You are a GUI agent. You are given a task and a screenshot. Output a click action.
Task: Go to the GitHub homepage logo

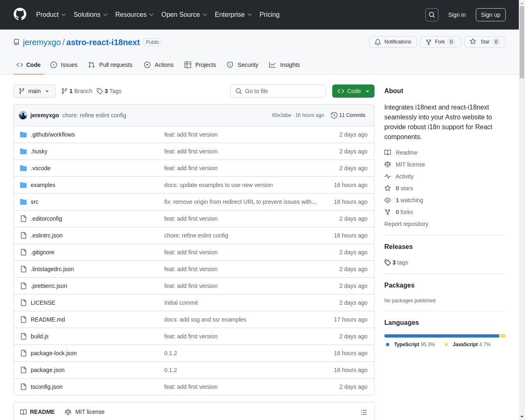(x=20, y=14)
